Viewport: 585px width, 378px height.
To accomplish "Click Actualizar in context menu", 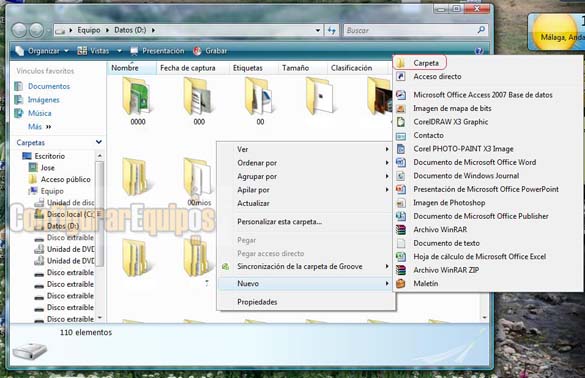I will (x=306, y=203).
